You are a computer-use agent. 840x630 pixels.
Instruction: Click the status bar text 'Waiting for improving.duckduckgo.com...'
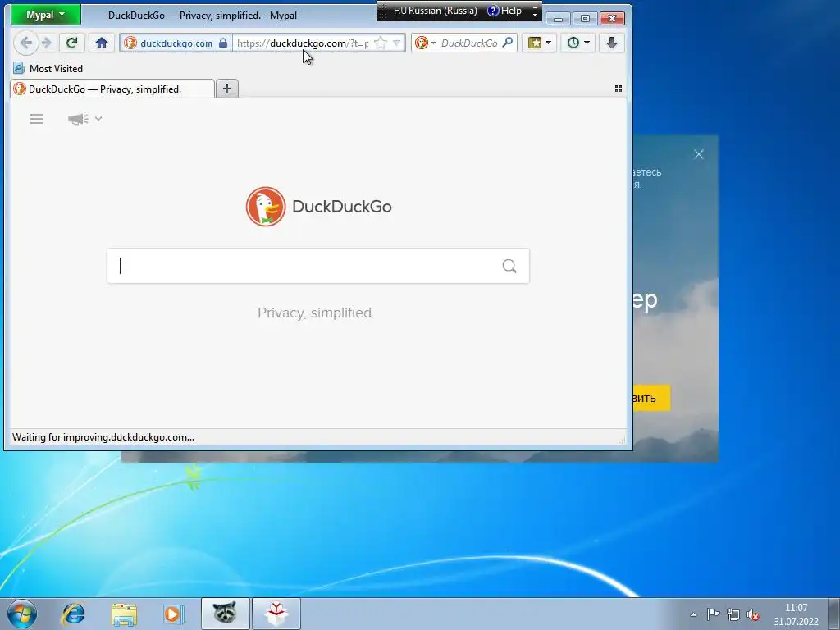103,437
